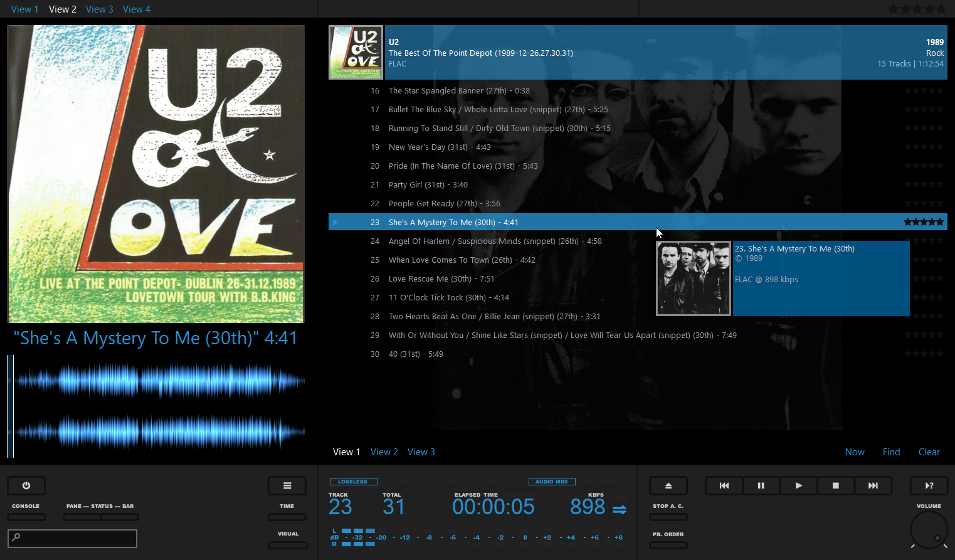This screenshot has height=560, width=955.
Task: Click the play button
Action: coord(798,485)
